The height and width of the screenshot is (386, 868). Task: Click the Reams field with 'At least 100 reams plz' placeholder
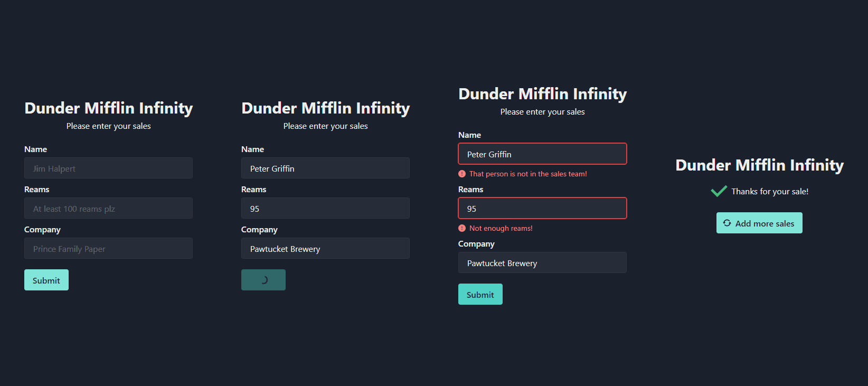(x=108, y=208)
